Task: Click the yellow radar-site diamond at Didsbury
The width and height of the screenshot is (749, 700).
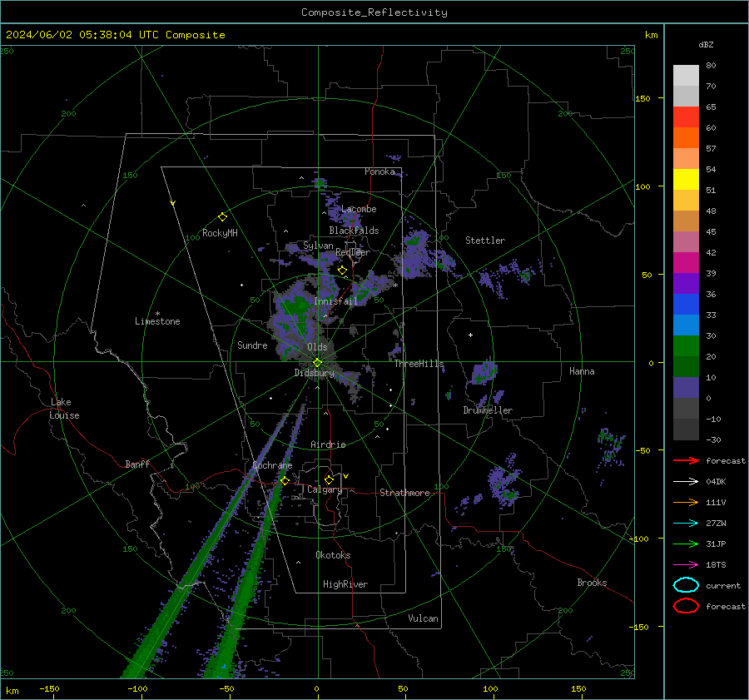Action: tap(317, 363)
